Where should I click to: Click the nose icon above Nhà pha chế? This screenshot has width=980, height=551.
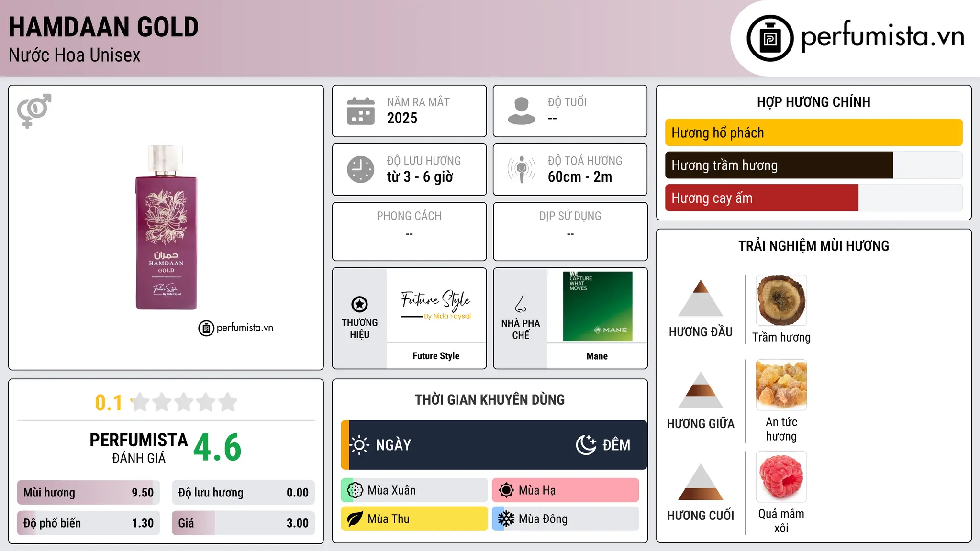(x=521, y=304)
